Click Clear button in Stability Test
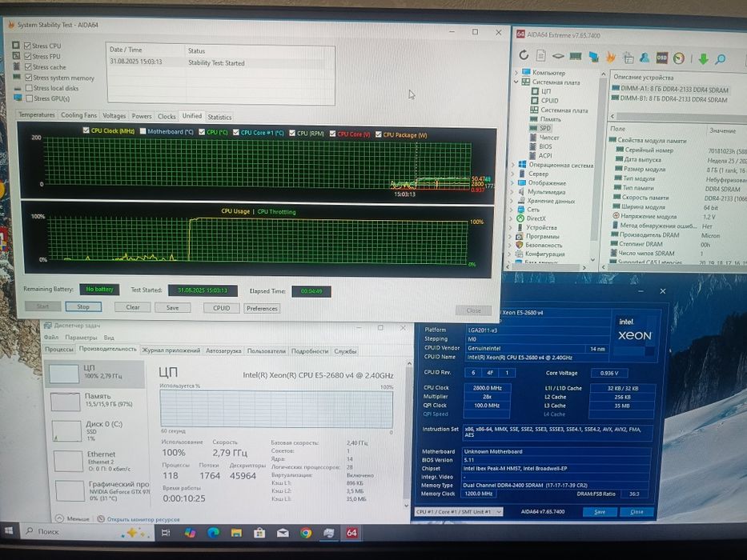 tap(132, 307)
